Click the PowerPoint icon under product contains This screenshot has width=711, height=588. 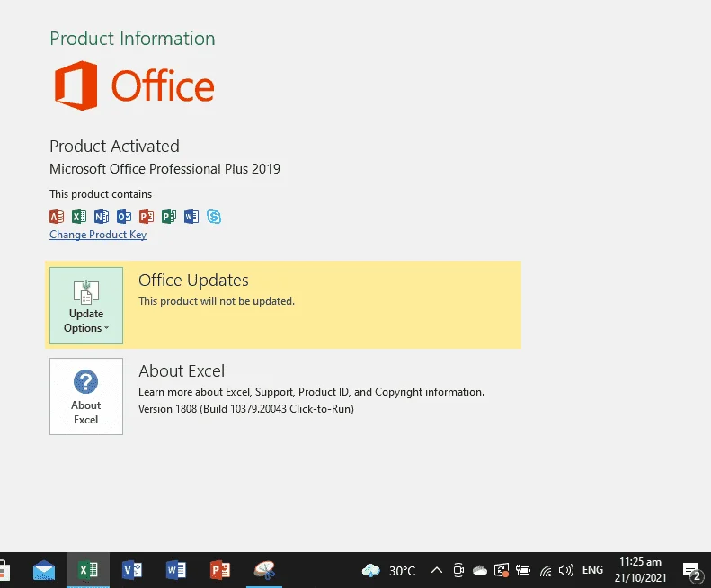point(147,217)
